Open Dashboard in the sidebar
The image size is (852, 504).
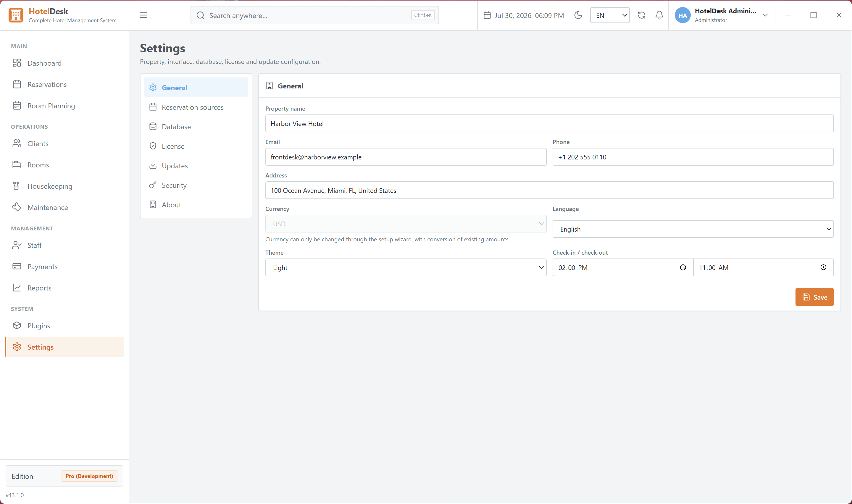pyautogui.click(x=64, y=63)
